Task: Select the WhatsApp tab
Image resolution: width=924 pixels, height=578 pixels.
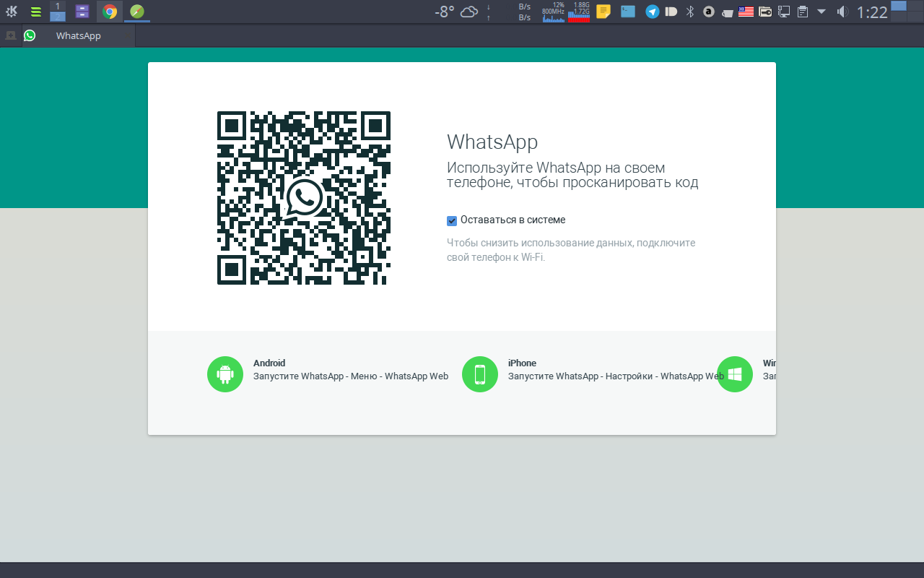Action: point(79,35)
